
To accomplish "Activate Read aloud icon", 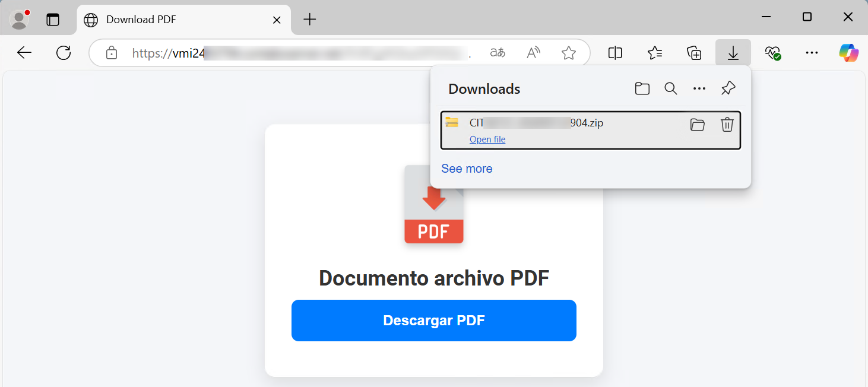I will tap(533, 53).
